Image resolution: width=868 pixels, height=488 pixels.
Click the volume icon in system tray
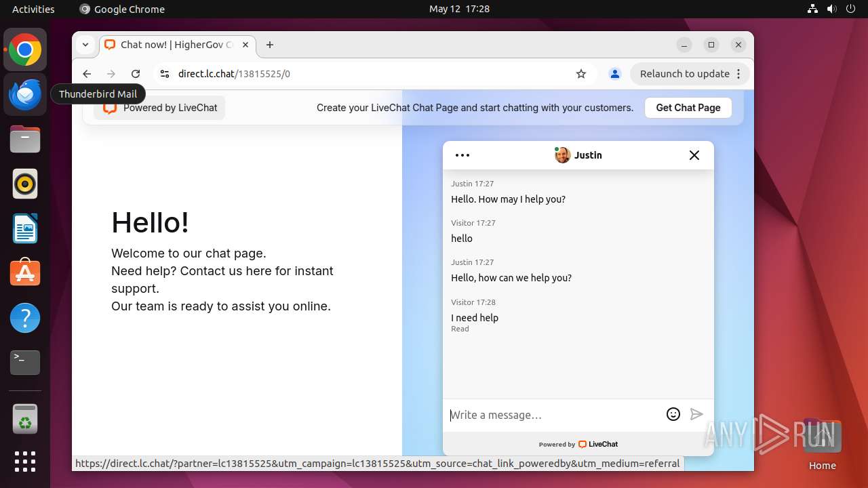coord(832,9)
